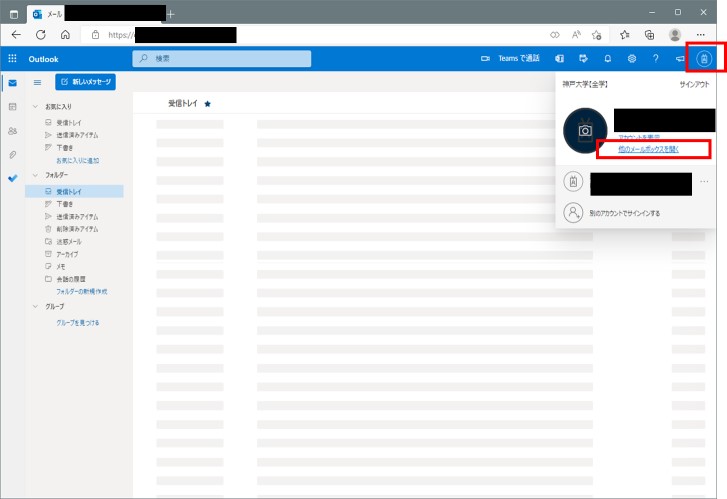The width and height of the screenshot is (727, 499).
Task: Click the Teams video camera icon
Action: click(485, 58)
